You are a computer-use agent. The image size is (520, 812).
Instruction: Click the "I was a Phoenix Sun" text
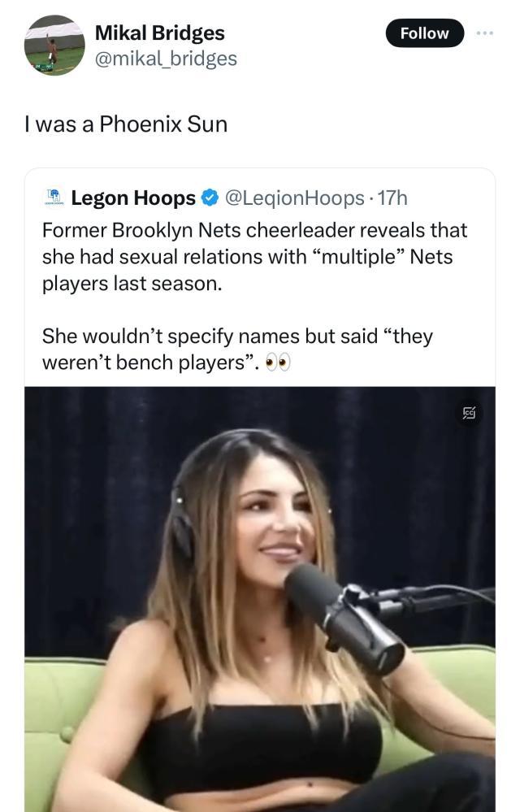coord(126,124)
